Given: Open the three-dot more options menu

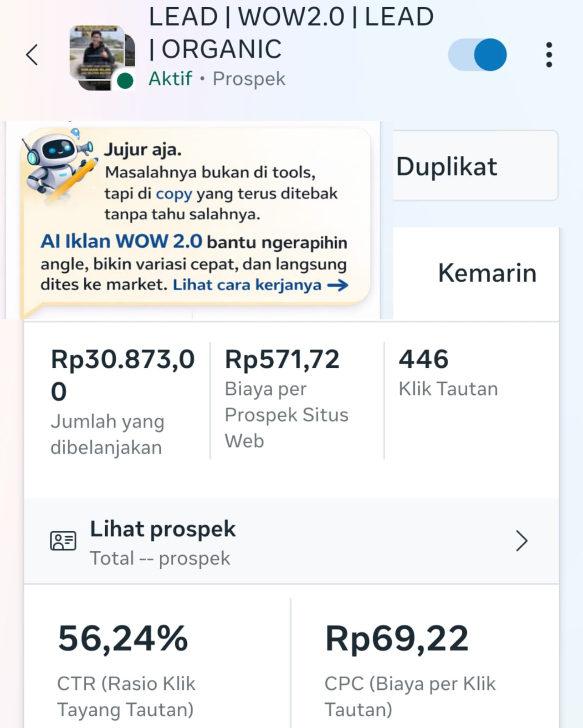Looking at the screenshot, I should pos(549,55).
